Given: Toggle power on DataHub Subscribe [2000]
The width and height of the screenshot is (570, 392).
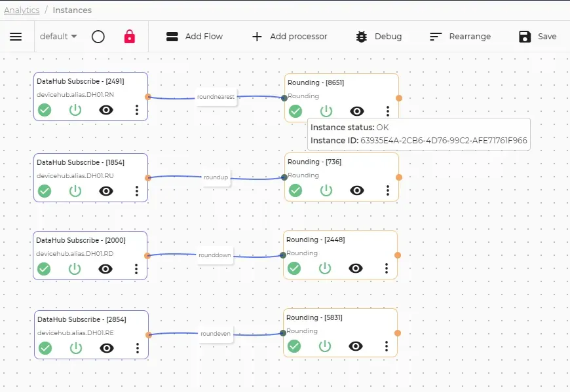Looking at the screenshot, I should (x=75, y=269).
